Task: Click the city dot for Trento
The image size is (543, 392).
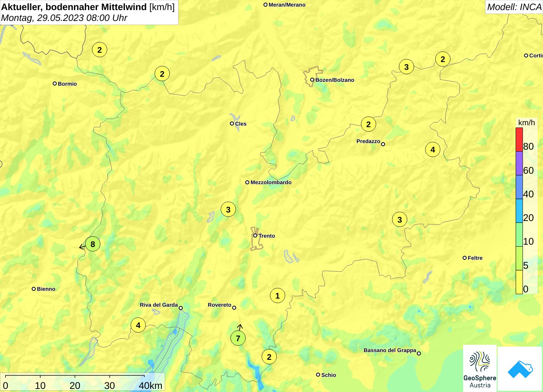Action: pos(255,235)
